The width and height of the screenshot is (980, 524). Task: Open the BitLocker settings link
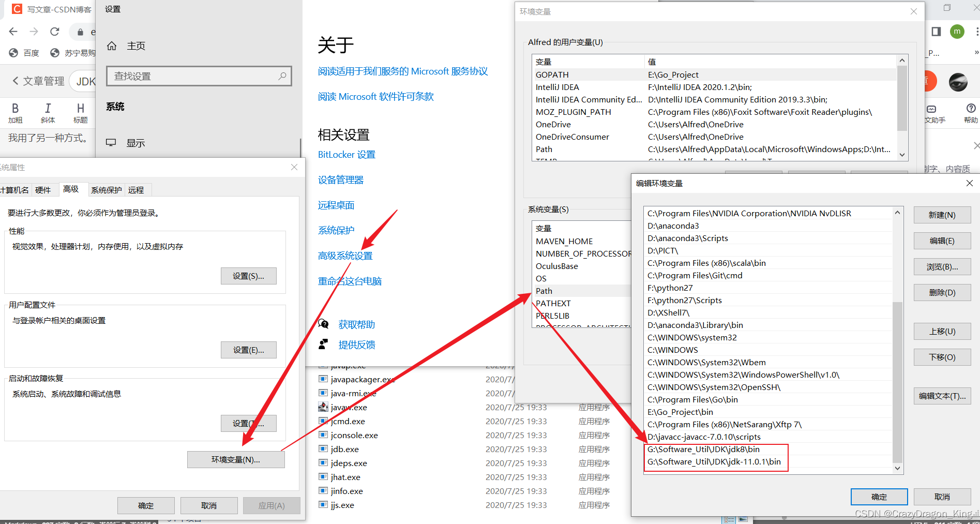346,154
